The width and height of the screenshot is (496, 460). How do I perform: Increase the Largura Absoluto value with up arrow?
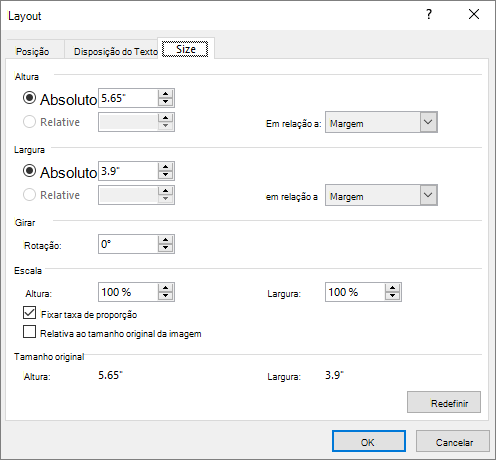coord(165,167)
